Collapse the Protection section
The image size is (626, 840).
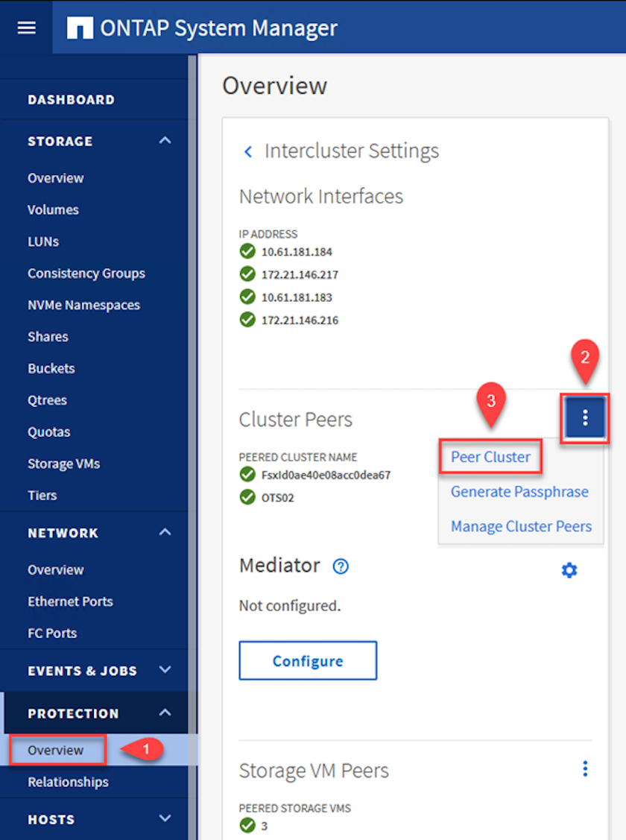point(165,713)
